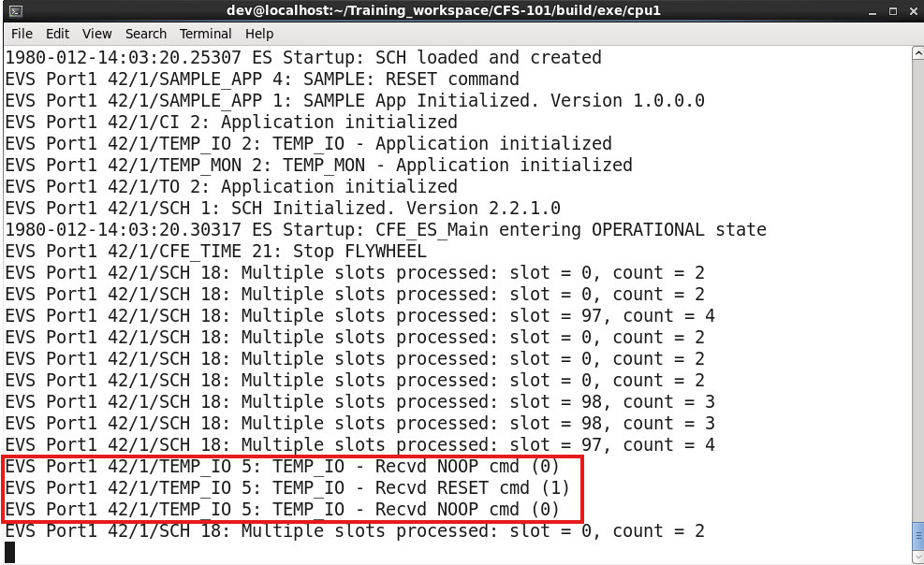Open the File menu

pyautogui.click(x=22, y=34)
